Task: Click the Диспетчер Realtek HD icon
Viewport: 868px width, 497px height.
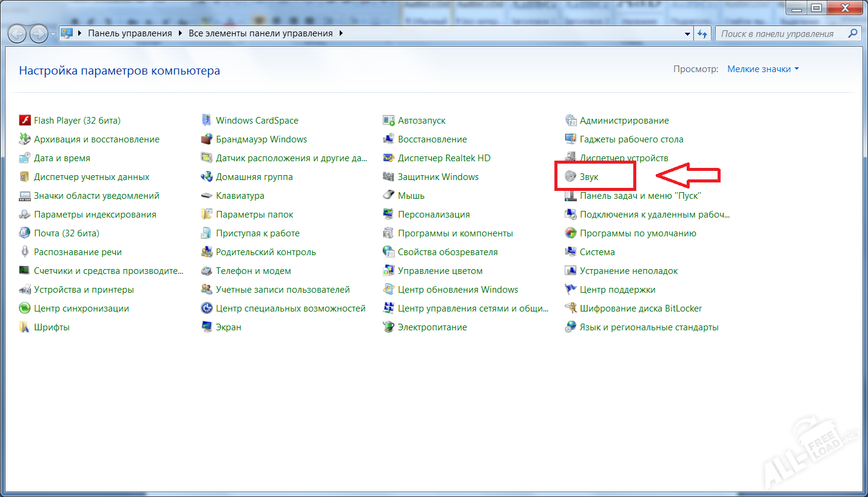Action: click(388, 158)
